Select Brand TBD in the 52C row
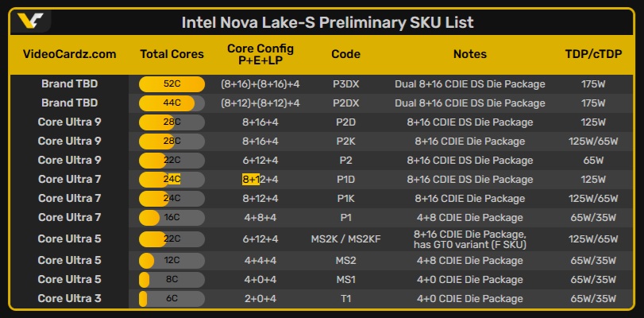Viewport: 644px width, 318px height. click(69, 84)
